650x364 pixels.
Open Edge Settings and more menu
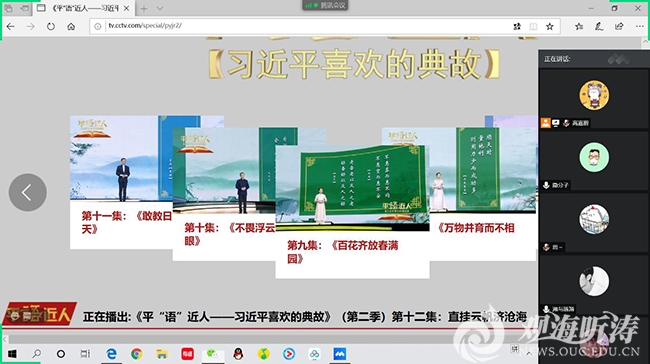pyautogui.click(x=639, y=27)
